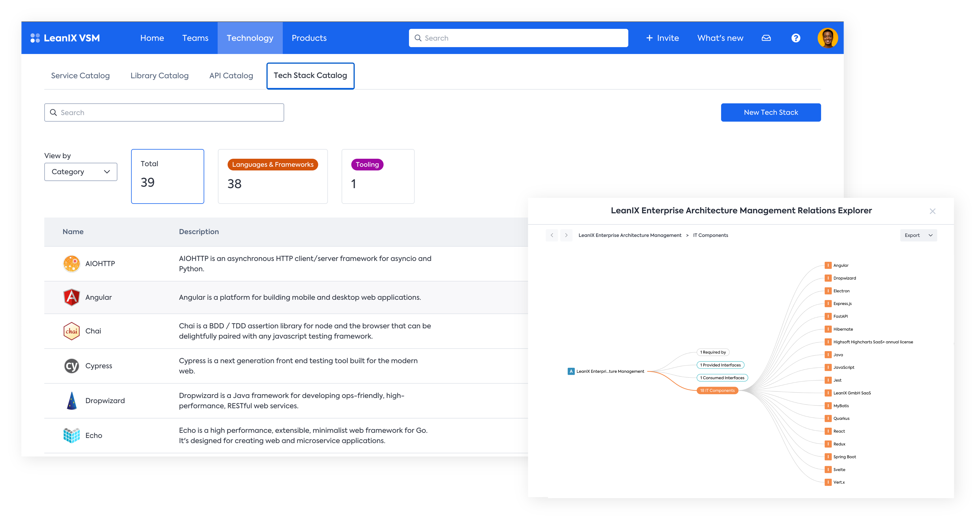Viewport: 980px width, 523px height.
Task: Select the LeanIX GmbH SaaS component node
Action: click(x=848, y=393)
